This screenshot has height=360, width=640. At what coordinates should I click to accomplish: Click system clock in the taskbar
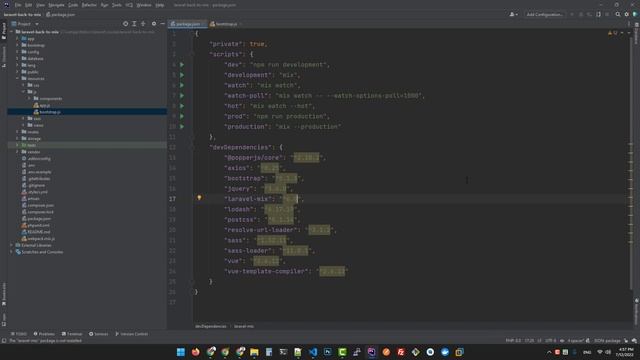point(625,352)
